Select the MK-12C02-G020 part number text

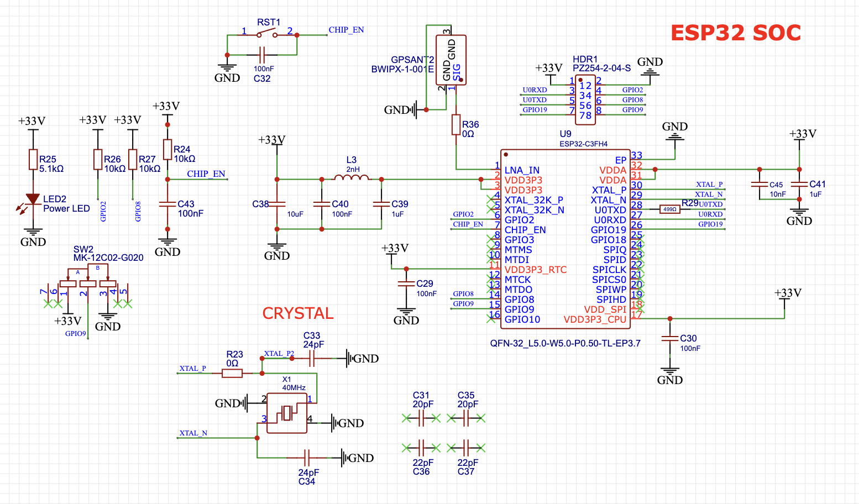tap(108, 258)
